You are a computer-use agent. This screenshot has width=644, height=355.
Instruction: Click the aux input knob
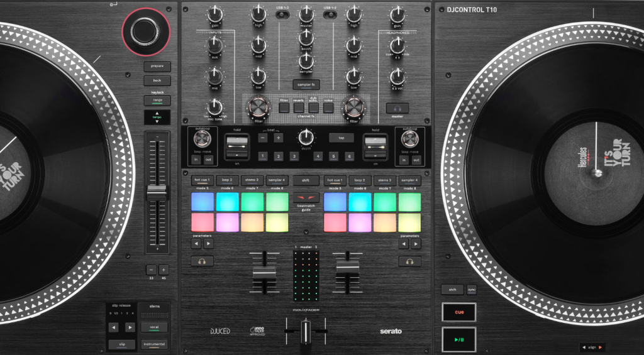215,46
